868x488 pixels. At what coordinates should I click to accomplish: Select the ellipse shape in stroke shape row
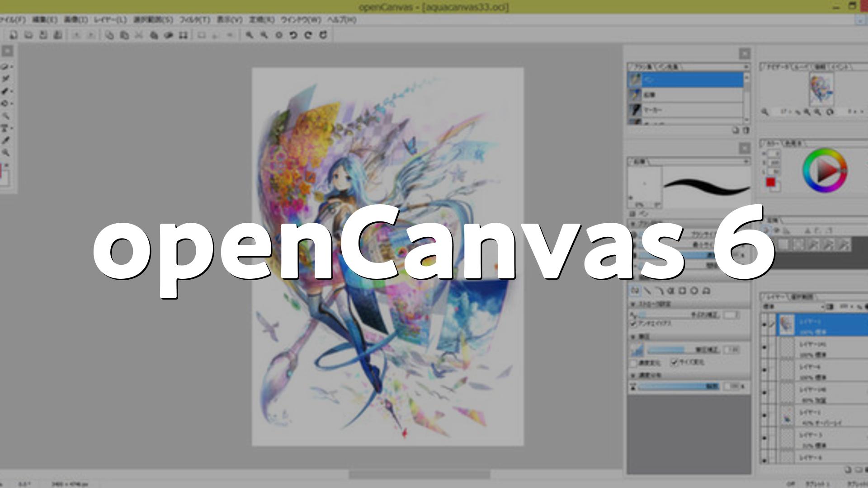(694, 291)
